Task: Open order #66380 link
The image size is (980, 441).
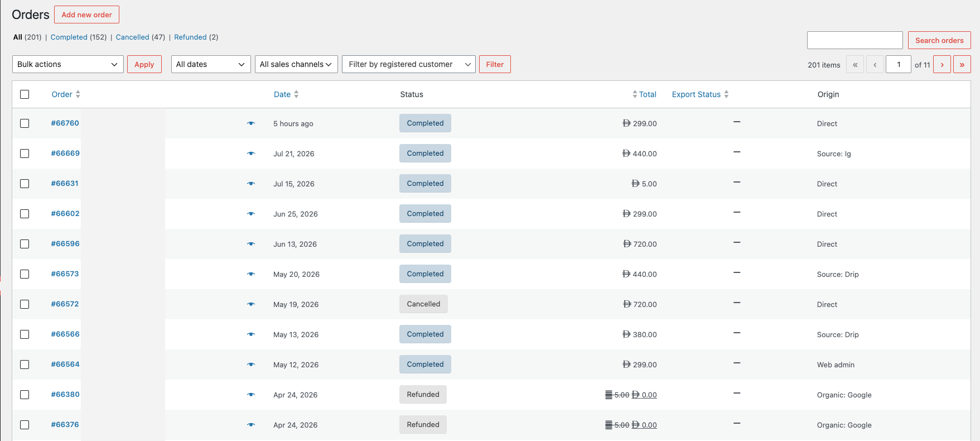Action: (65, 394)
